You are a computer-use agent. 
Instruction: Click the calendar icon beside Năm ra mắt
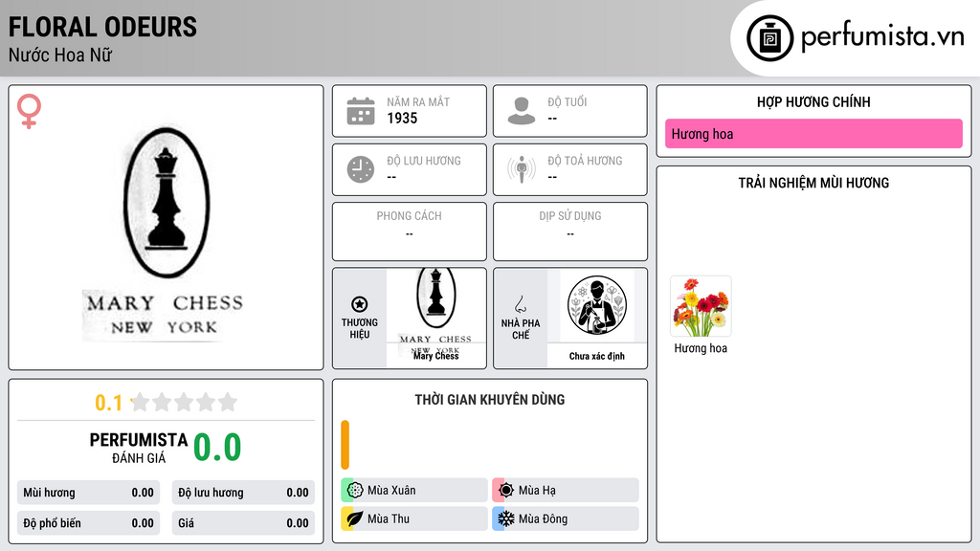[x=361, y=111]
